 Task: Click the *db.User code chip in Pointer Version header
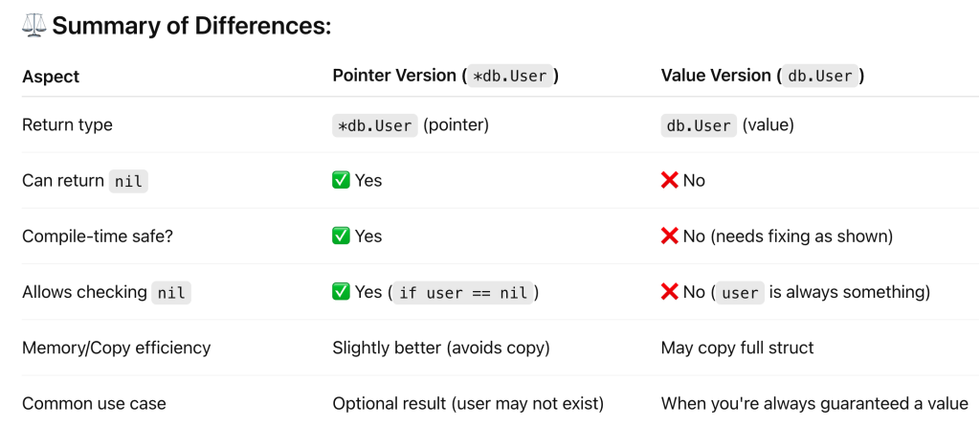pos(509,76)
